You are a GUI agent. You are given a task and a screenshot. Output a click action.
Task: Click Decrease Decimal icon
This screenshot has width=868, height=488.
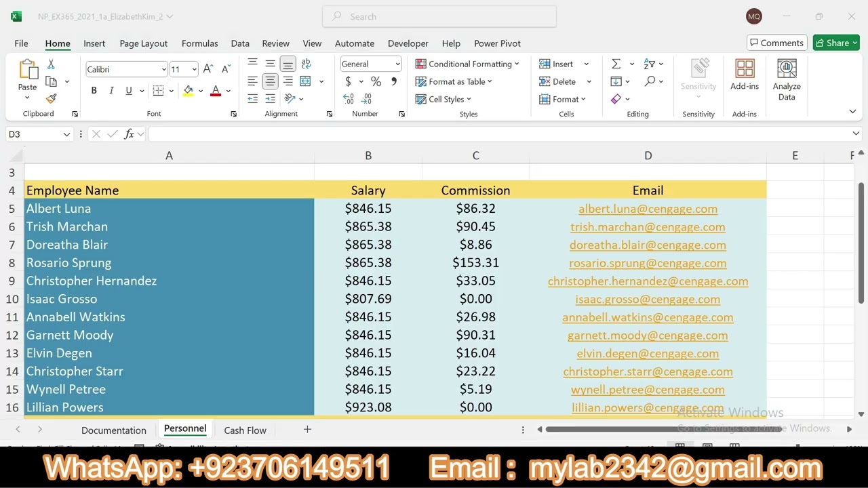point(367,99)
